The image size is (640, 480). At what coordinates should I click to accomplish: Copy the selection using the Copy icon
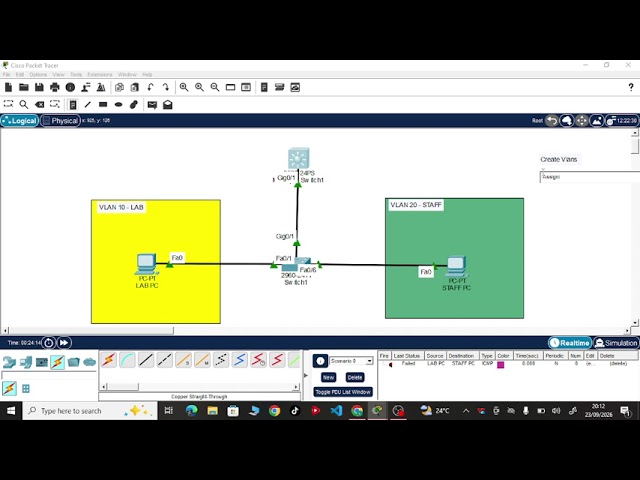pos(119,87)
